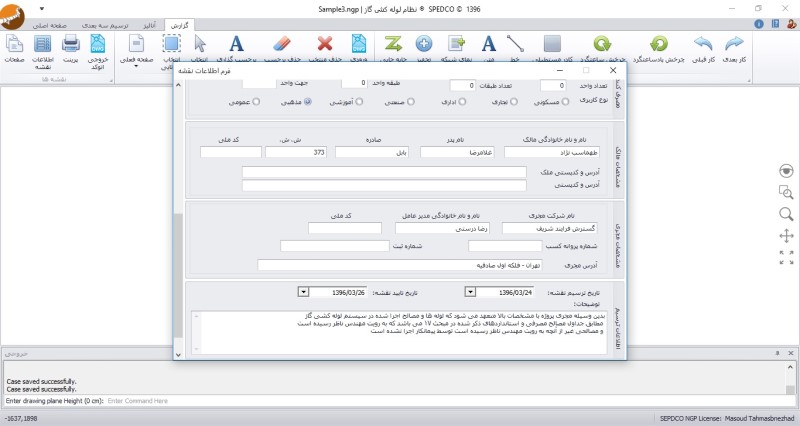Click the ش.ش. field 373
The image size is (800, 426).
coord(296,152)
